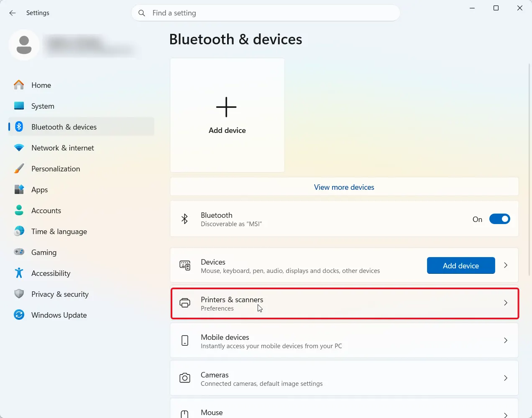
Task: Expand the Devices row chevron
Action: pos(506,265)
